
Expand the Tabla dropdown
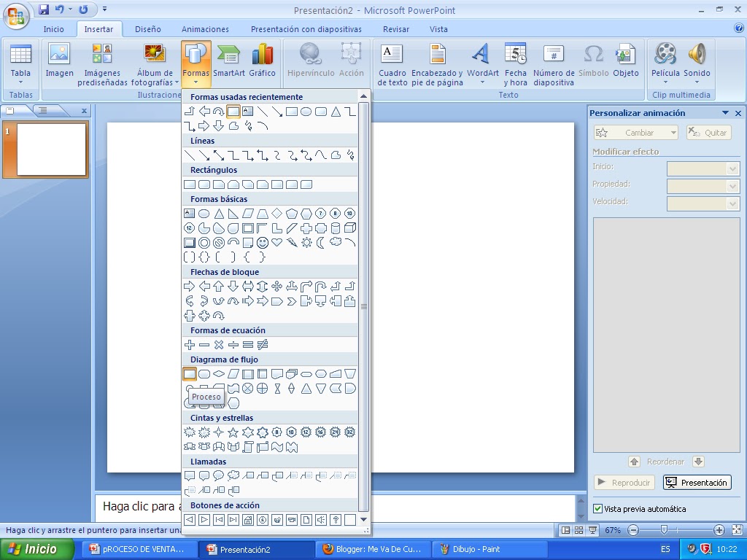point(20,82)
